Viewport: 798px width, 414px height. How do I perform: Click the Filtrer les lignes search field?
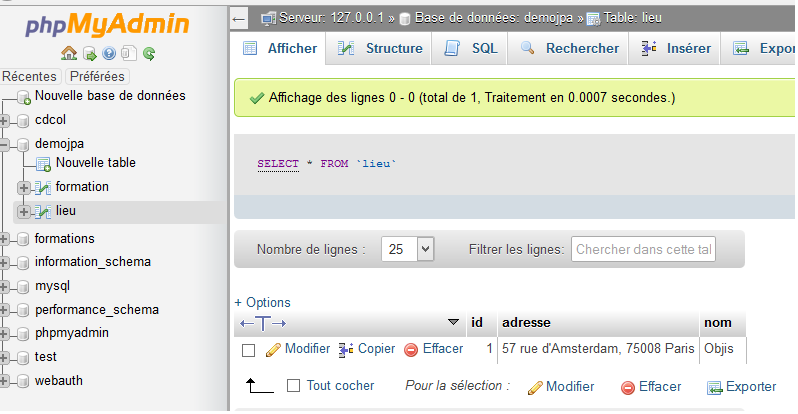click(x=643, y=249)
